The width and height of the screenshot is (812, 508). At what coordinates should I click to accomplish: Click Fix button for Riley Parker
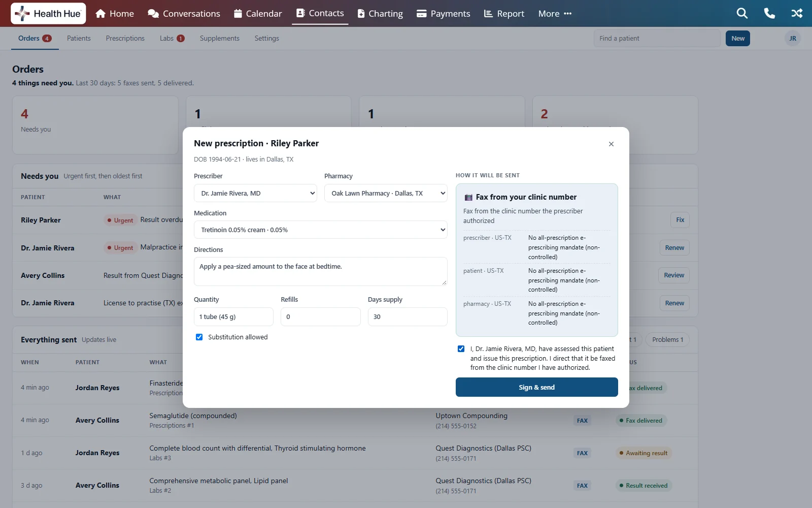click(680, 220)
